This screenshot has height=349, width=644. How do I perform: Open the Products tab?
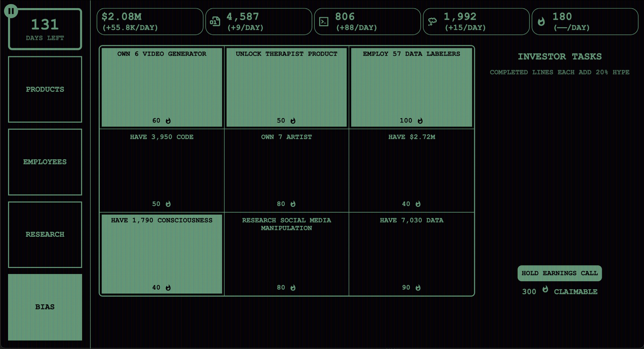coord(45,90)
